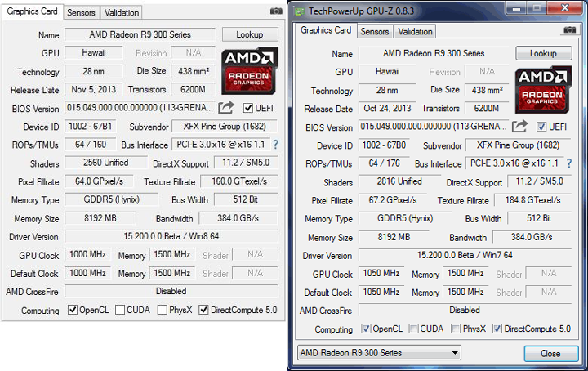Image resolution: width=588 pixels, height=371 pixels.
Task: Click the Lookup button in the left window
Action: [250, 34]
